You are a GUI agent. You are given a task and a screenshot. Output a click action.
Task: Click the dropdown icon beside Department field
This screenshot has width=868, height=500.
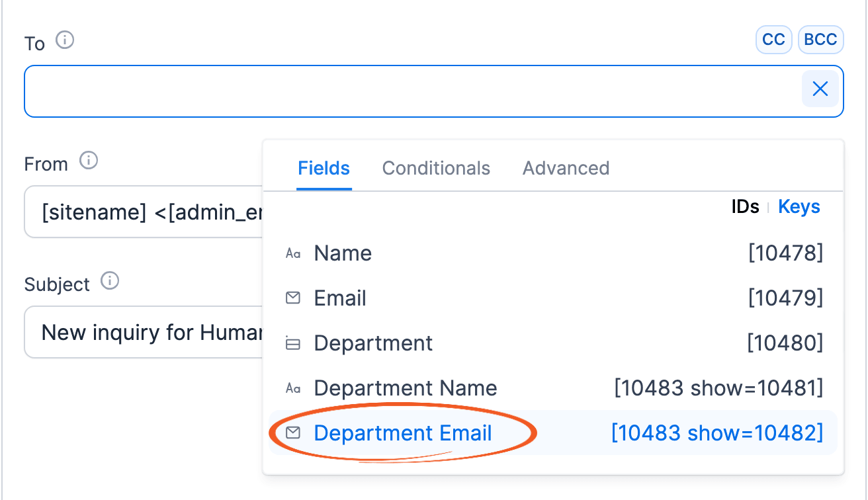[293, 343]
